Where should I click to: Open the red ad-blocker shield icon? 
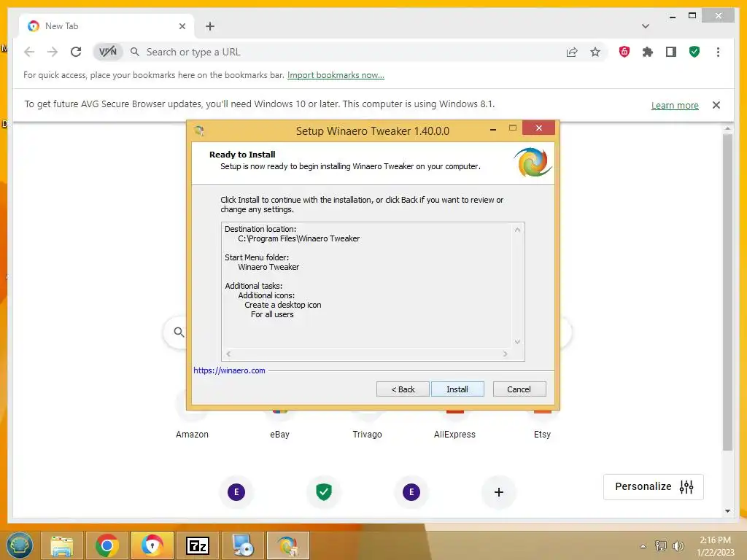pos(624,52)
